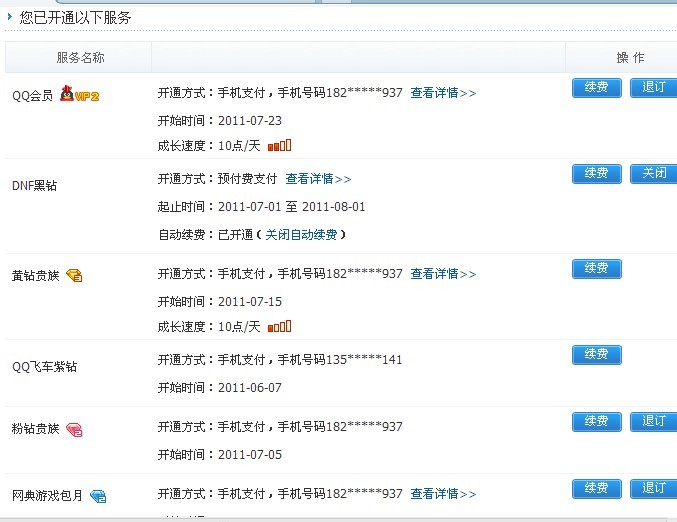677x522 pixels.
Task: Click the date range 2011-07-01 至 2011-08-01
Action: point(292,207)
